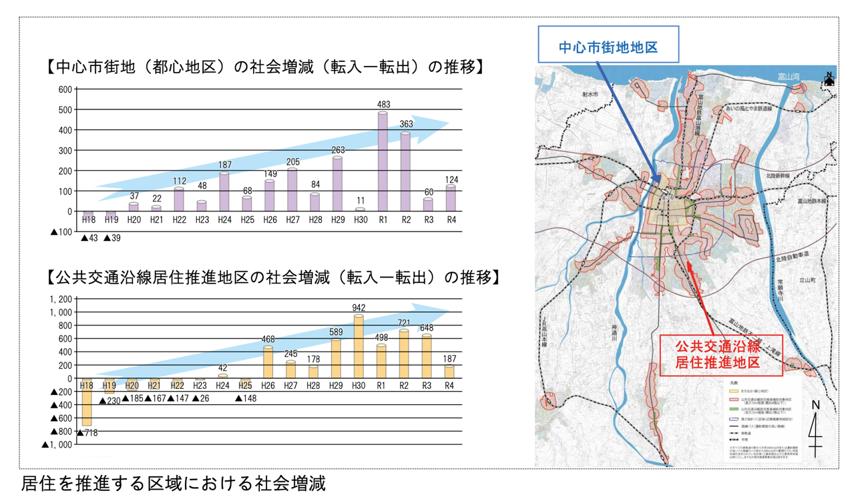Click the R2 bar labeled 363 in upper chart
This screenshot has height=503, width=868.
click(405, 171)
